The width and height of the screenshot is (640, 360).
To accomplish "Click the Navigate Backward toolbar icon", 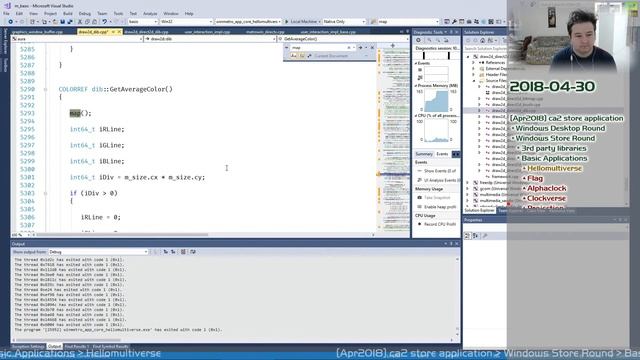I will [x=11, y=22].
